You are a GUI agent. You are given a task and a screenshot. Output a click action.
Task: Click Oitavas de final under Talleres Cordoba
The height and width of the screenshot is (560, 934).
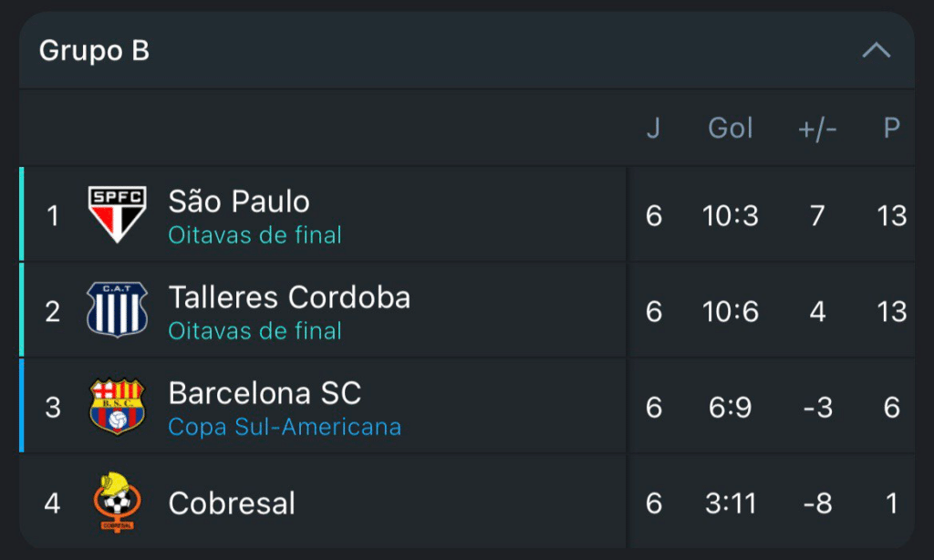coord(254,331)
